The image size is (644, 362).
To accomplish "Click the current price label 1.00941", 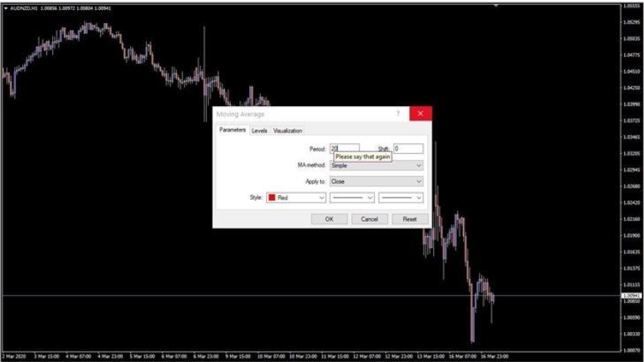I will point(631,295).
